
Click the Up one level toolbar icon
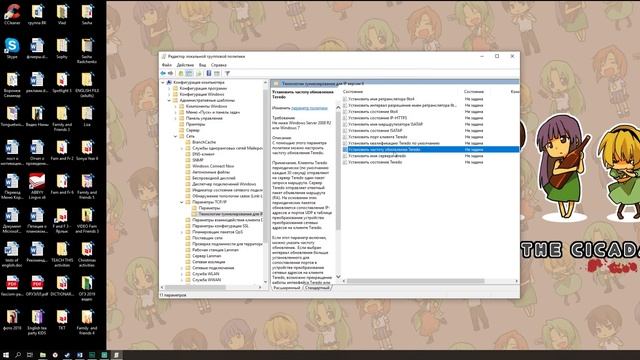(x=181, y=73)
